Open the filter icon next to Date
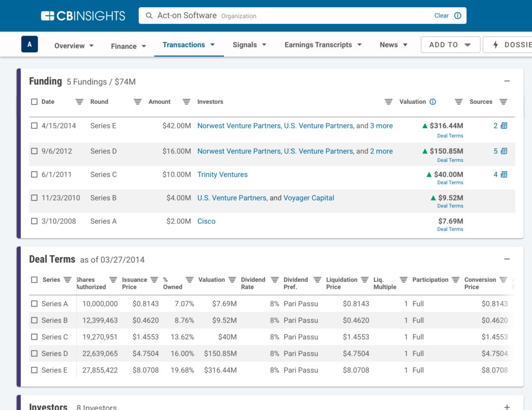 click(79, 102)
